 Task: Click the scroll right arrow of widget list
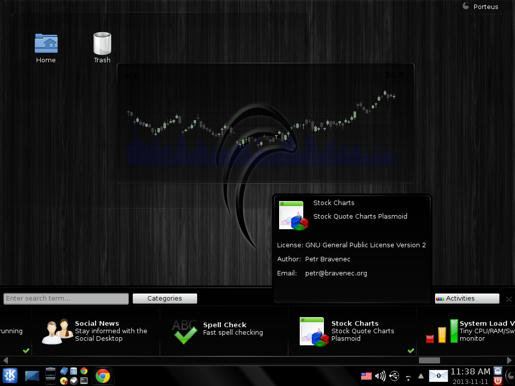(x=509, y=360)
